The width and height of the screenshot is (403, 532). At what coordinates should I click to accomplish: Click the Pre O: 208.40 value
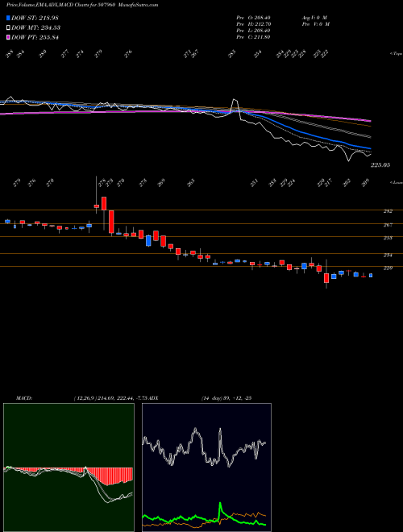pyautogui.click(x=253, y=18)
